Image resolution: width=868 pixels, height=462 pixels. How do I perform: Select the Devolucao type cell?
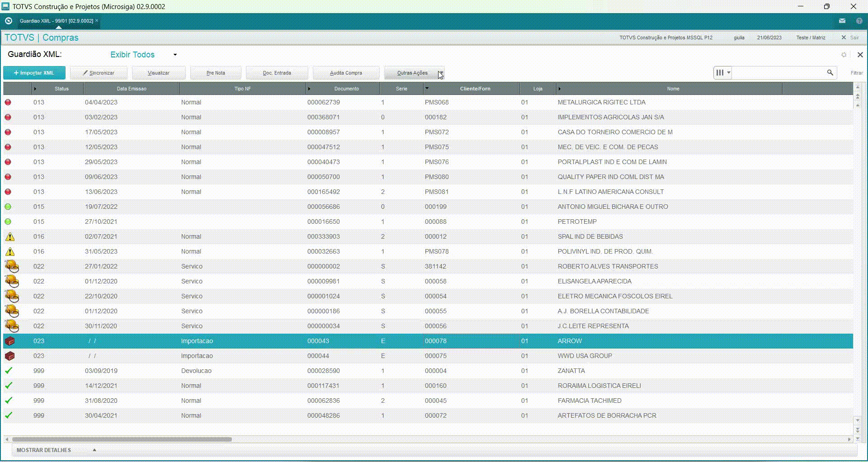[x=196, y=371]
